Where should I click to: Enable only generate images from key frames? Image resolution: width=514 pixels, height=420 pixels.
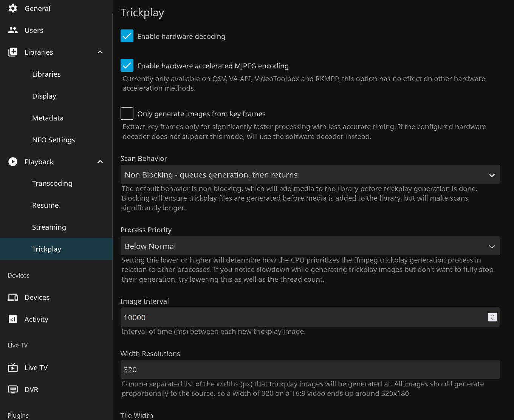click(127, 114)
